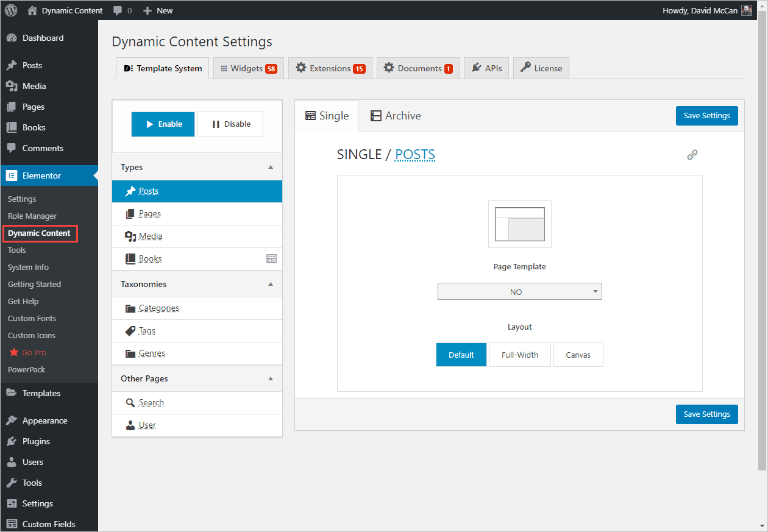Click the Tools wrench icon in sidebar

(x=12, y=483)
